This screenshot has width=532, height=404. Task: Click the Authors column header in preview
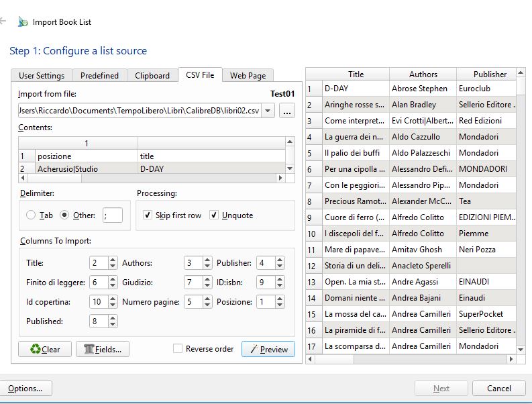(423, 74)
